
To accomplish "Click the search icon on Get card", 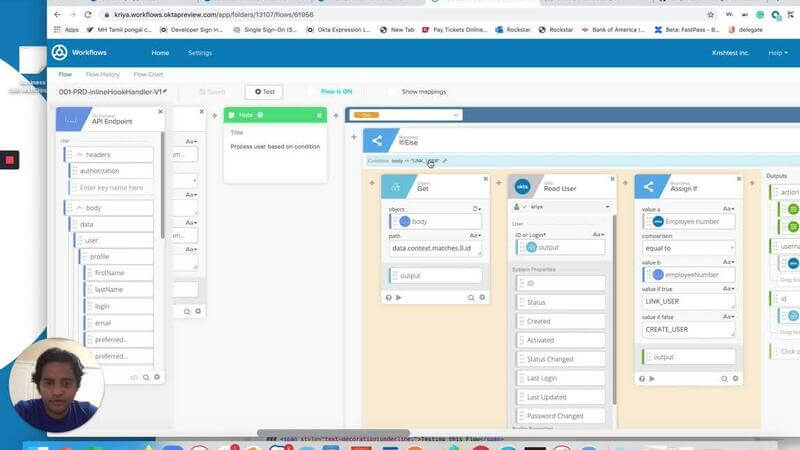I will [x=468, y=297].
